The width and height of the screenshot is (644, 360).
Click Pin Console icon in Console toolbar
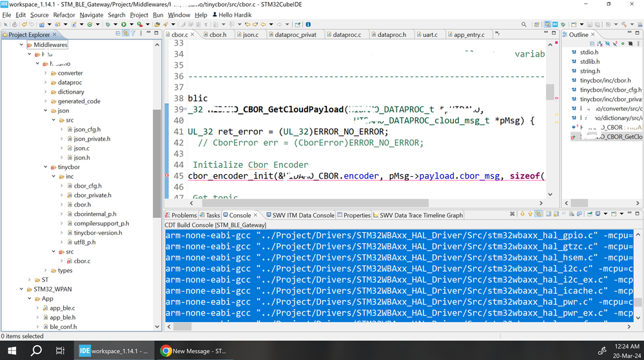(x=590, y=214)
